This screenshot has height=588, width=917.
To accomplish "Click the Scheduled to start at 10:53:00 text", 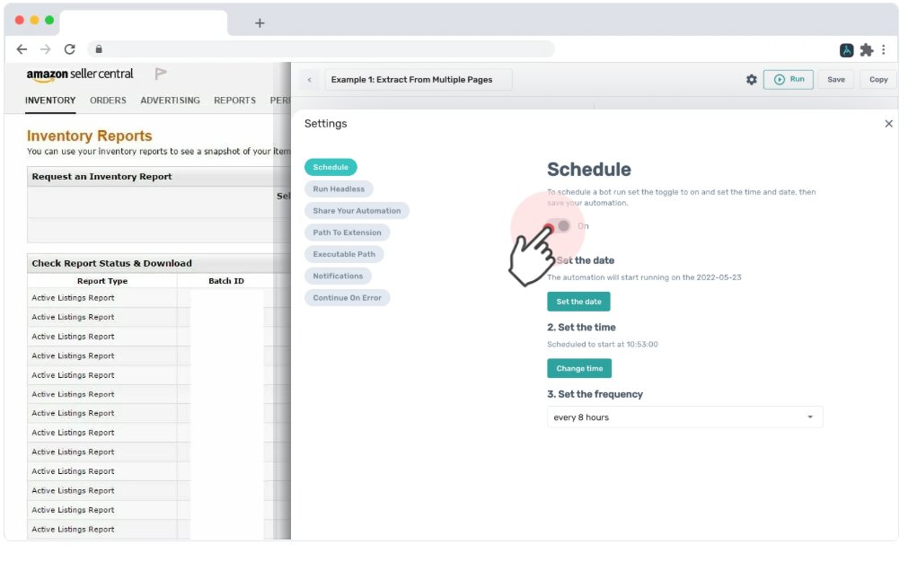I will pos(603,344).
